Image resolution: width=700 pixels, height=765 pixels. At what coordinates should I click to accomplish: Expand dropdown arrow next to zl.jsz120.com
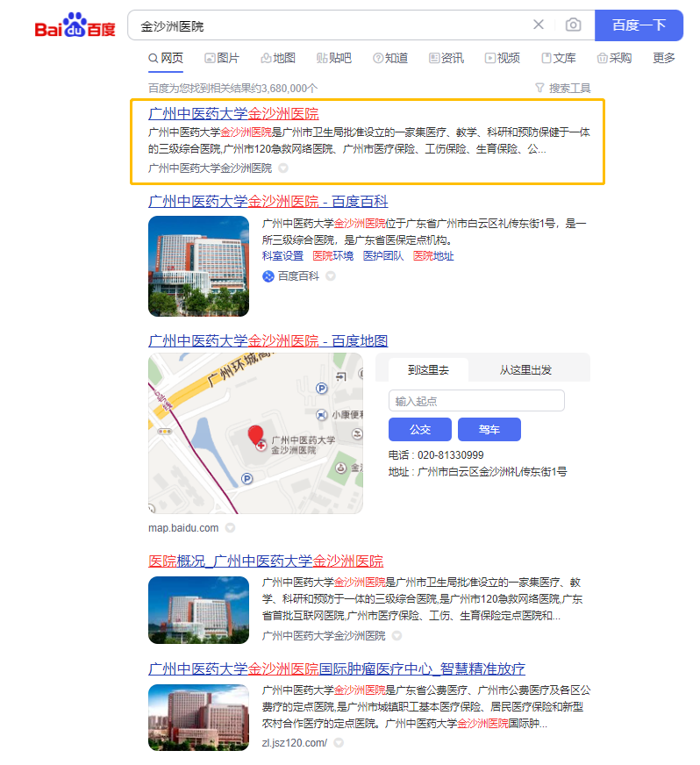point(339,743)
